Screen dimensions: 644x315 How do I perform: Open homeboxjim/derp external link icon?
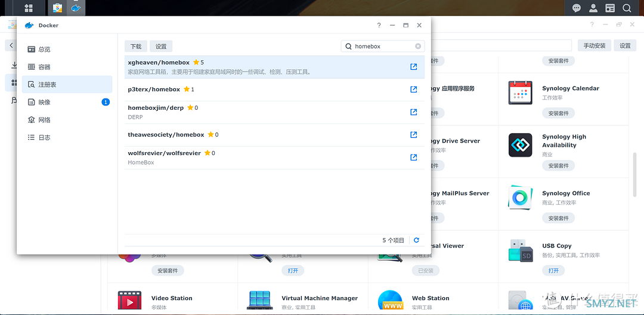point(414,112)
